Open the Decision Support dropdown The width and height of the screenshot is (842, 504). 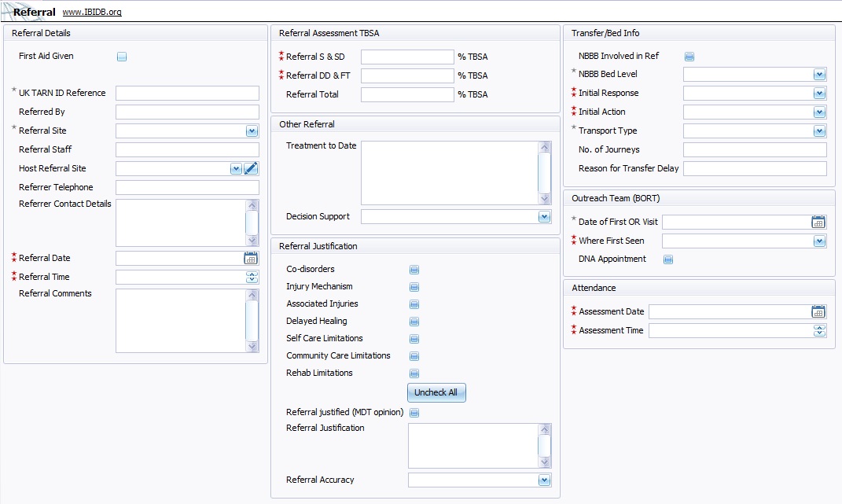coord(544,216)
